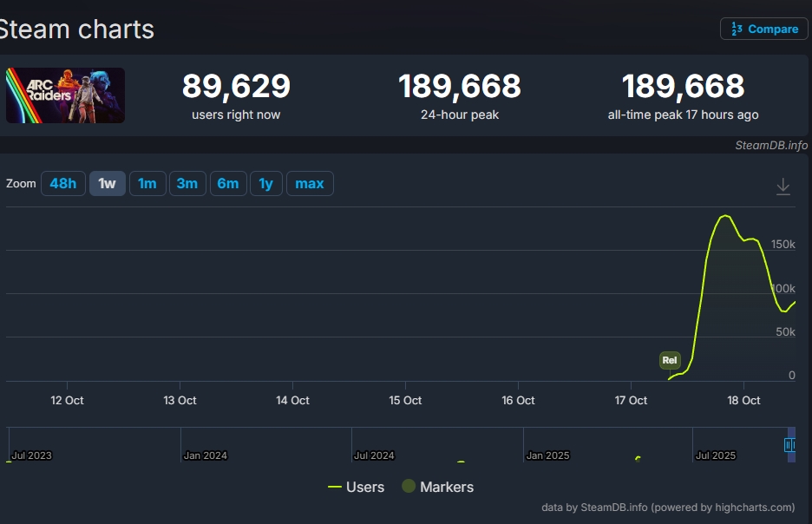Open the ARC Raiders game thumbnail
The width and height of the screenshot is (812, 524).
tap(65, 95)
